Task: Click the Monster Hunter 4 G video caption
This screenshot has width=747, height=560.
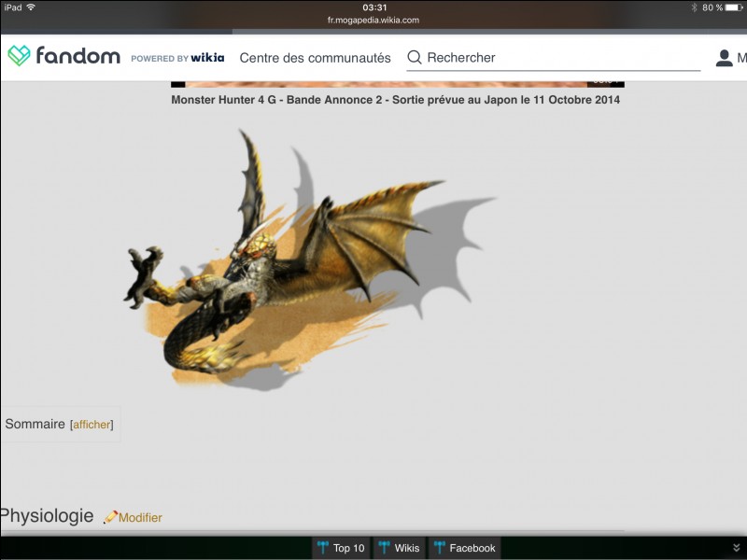Action: 395,100
